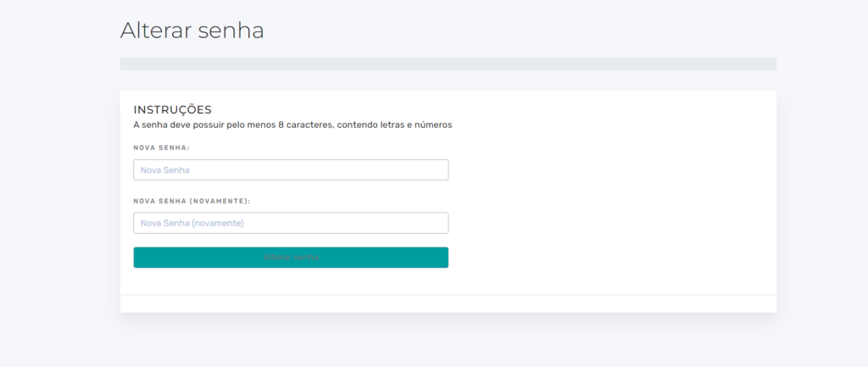Click the empty gray breadcrumb bar
Image resolution: width=868 pixels, height=367 pixels.
(448, 64)
